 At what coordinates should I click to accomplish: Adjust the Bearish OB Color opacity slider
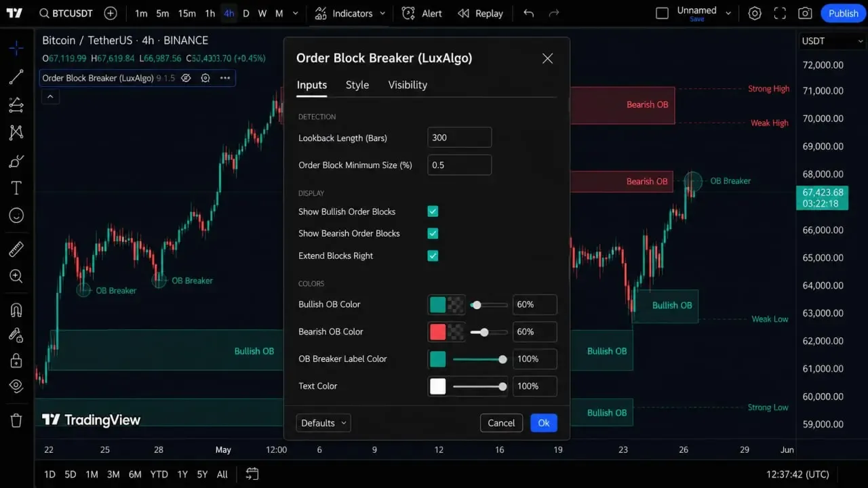(489, 332)
